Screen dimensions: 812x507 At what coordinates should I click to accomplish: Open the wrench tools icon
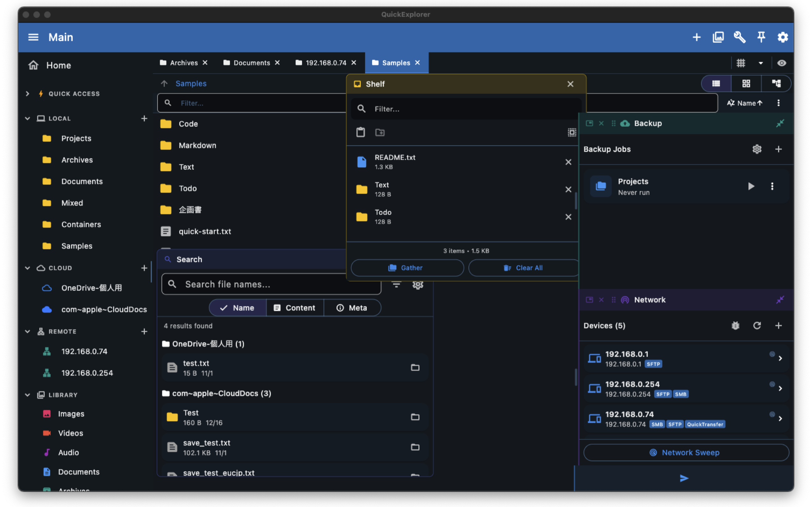[x=739, y=37]
